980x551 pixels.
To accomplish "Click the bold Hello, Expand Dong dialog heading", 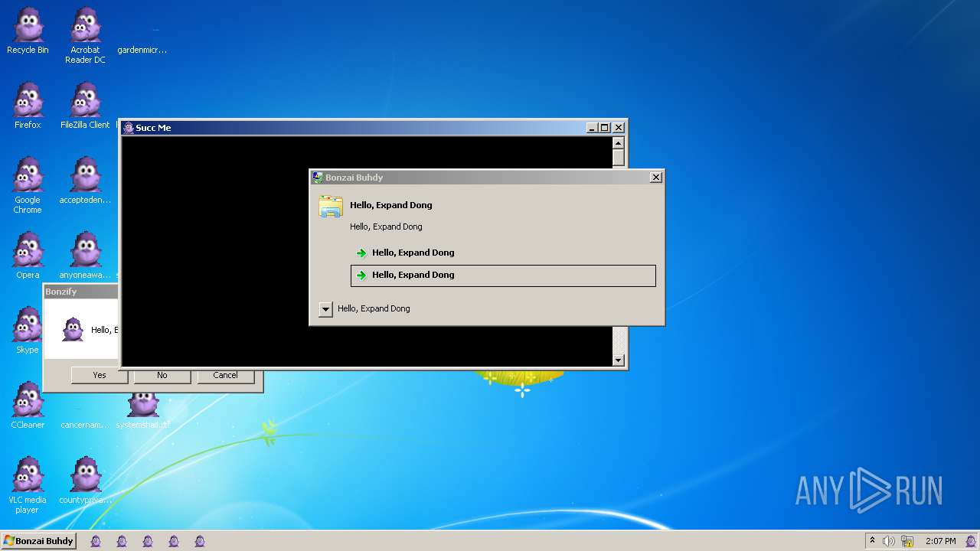I will (391, 205).
